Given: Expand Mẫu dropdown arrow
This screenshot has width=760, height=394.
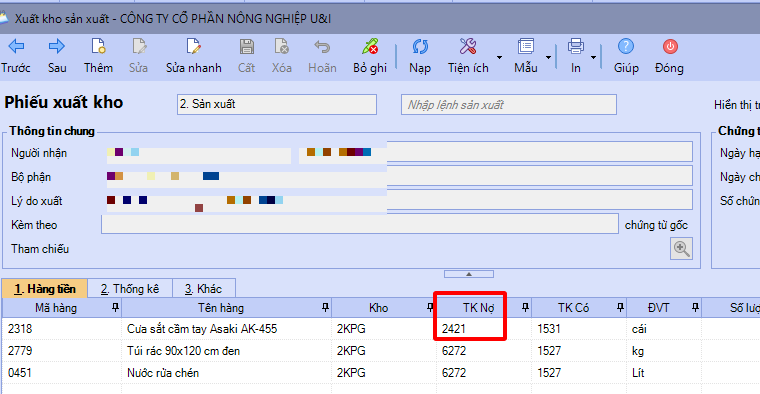Looking at the screenshot, I should pos(548,57).
